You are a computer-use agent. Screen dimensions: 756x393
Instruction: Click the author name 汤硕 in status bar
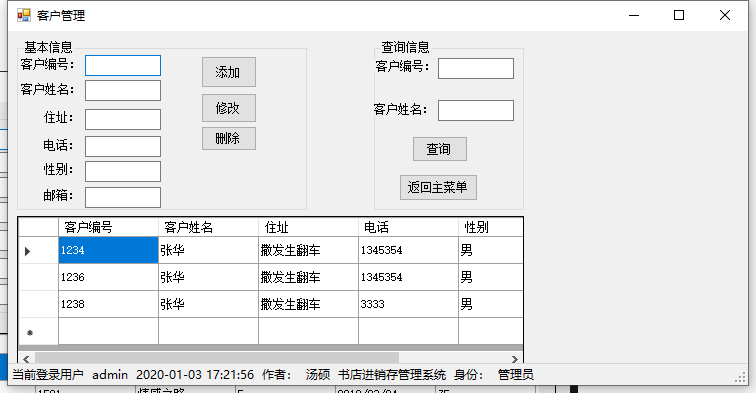[318, 375]
